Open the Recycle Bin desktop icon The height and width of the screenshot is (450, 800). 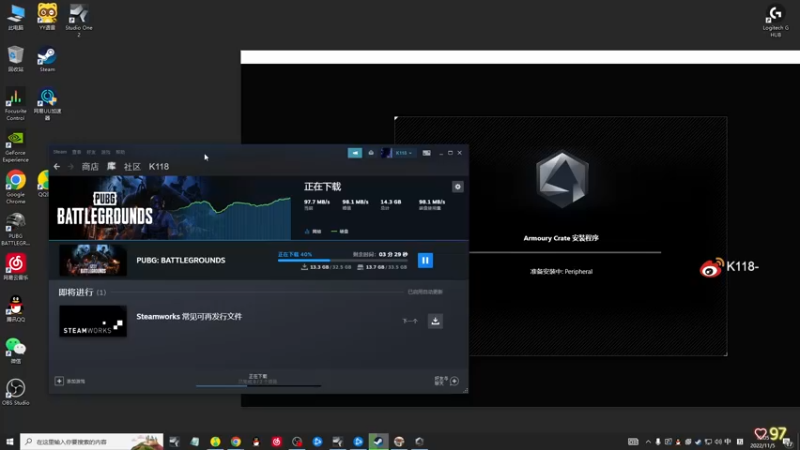[15, 59]
